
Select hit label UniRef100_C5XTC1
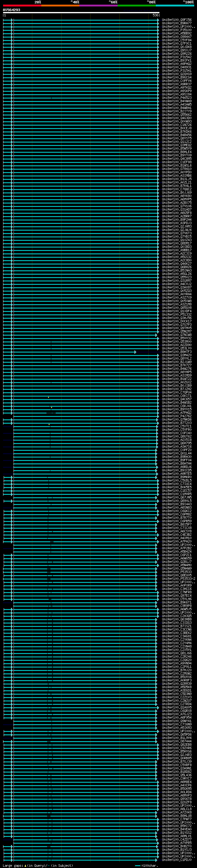click(176, 426)
